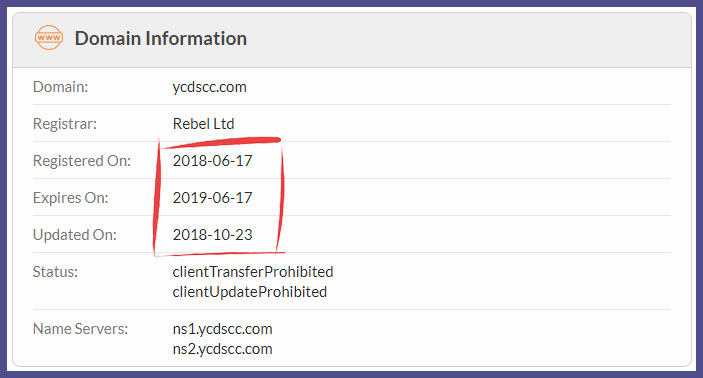703x378 pixels.
Task: Click the Domain Information heading
Action: click(x=161, y=38)
